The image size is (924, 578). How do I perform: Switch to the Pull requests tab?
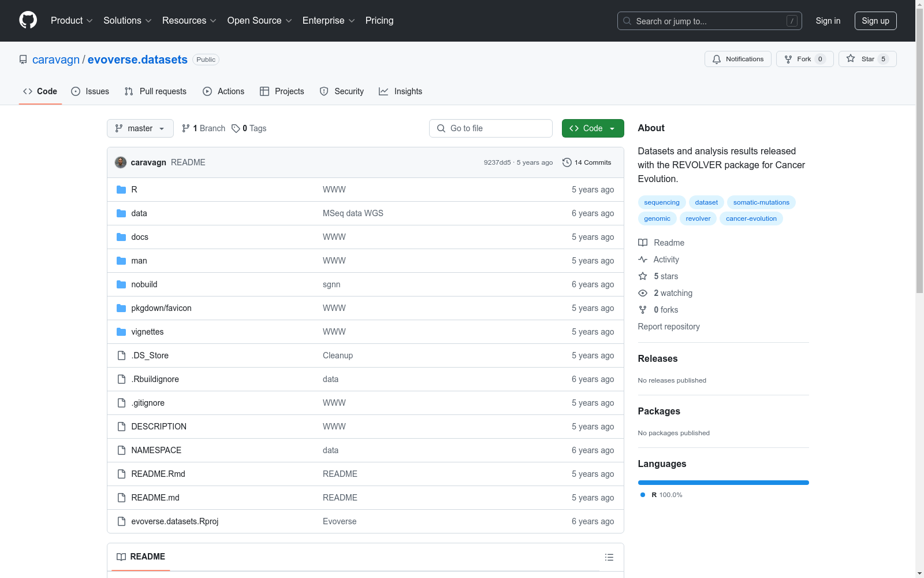155,91
